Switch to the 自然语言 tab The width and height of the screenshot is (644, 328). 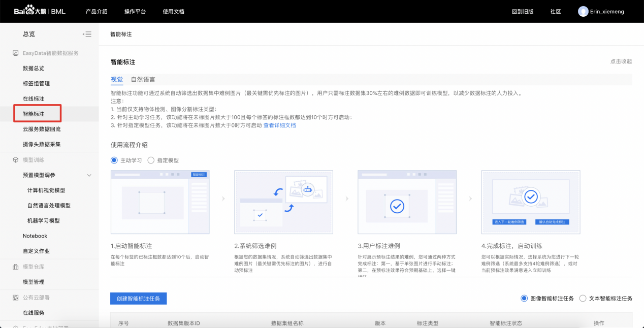point(143,80)
